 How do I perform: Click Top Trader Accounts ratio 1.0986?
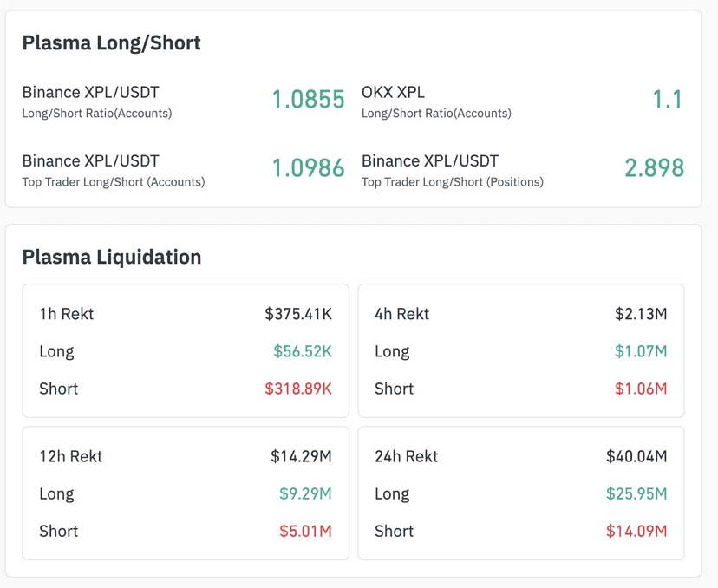pyautogui.click(x=308, y=168)
